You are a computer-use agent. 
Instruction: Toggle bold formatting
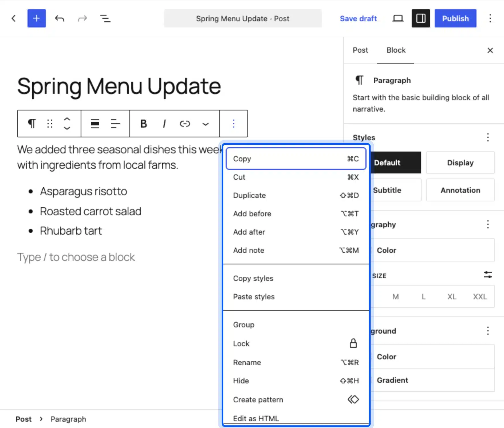click(x=143, y=124)
